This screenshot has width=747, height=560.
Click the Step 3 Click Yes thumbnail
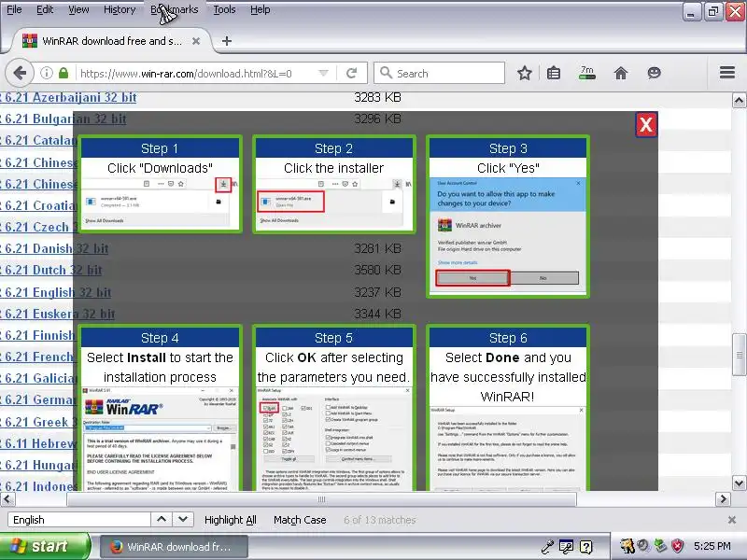click(x=508, y=217)
